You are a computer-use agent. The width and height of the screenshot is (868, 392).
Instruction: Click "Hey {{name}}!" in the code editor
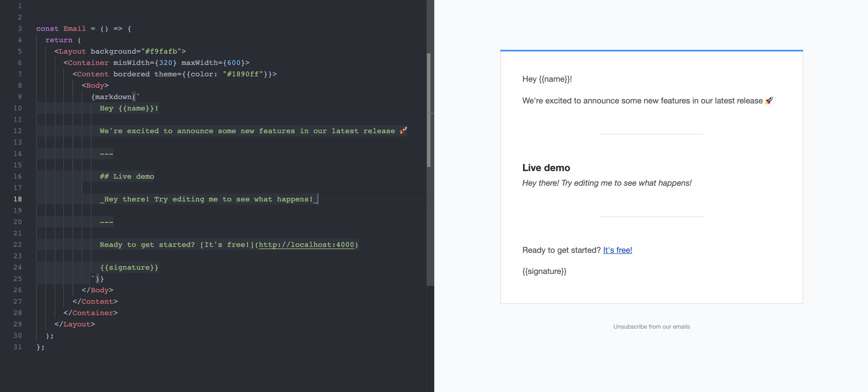tap(129, 108)
